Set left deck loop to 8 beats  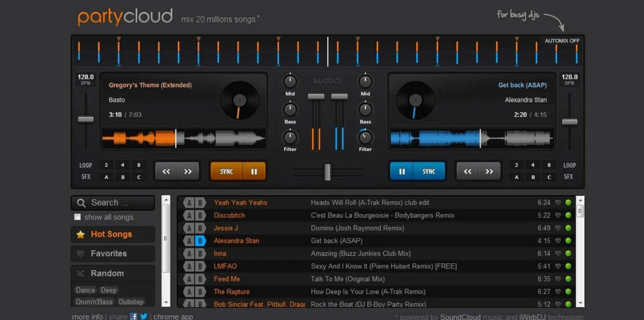[x=139, y=165]
